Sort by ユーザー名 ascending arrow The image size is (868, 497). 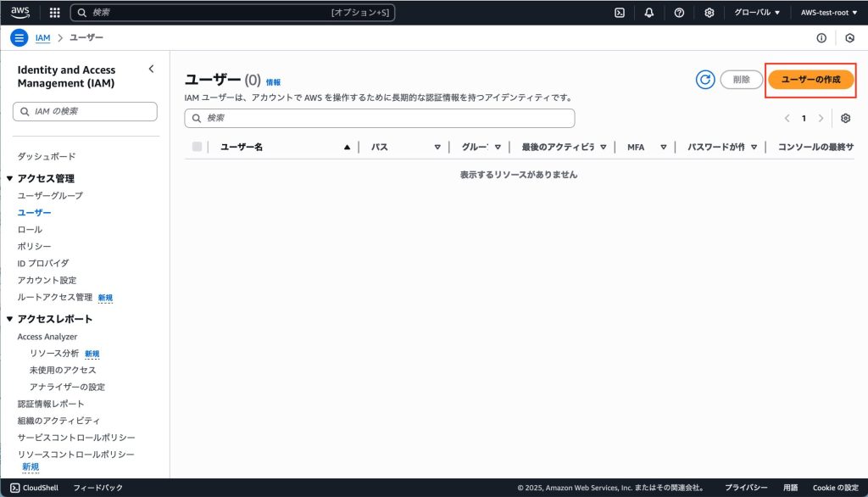pyautogui.click(x=347, y=147)
